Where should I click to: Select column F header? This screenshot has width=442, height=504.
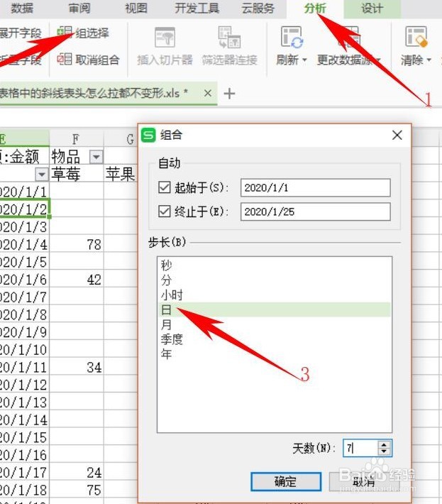pos(77,139)
